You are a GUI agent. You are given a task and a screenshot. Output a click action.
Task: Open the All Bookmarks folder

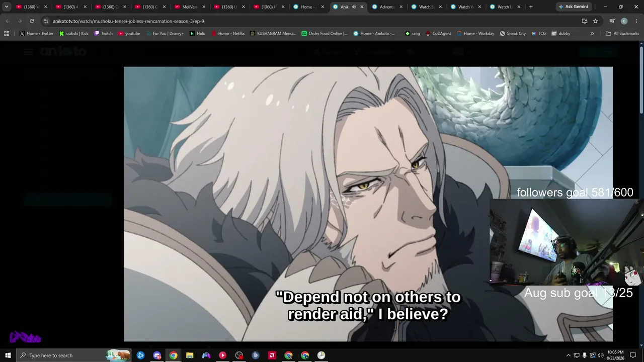pos(622,34)
